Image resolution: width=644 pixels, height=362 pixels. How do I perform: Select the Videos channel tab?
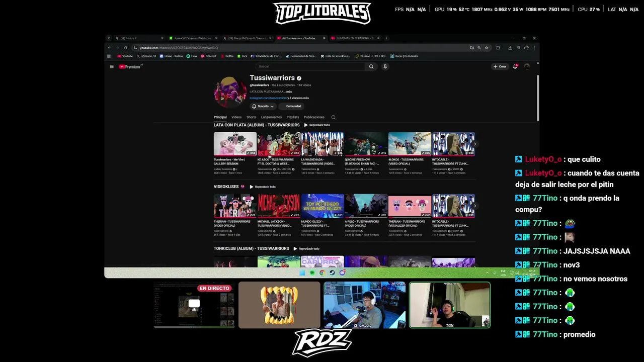tap(236, 117)
